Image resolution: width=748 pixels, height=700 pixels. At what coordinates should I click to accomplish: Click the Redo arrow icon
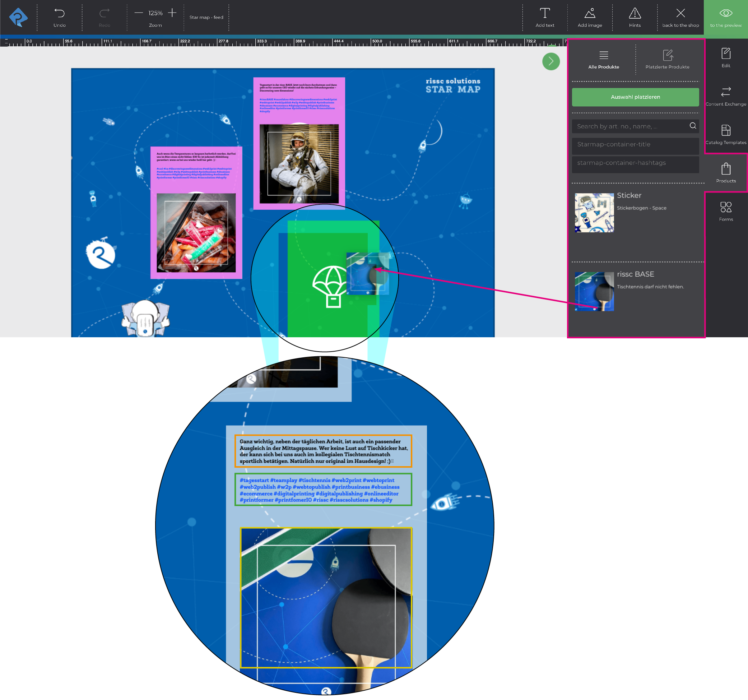104,14
